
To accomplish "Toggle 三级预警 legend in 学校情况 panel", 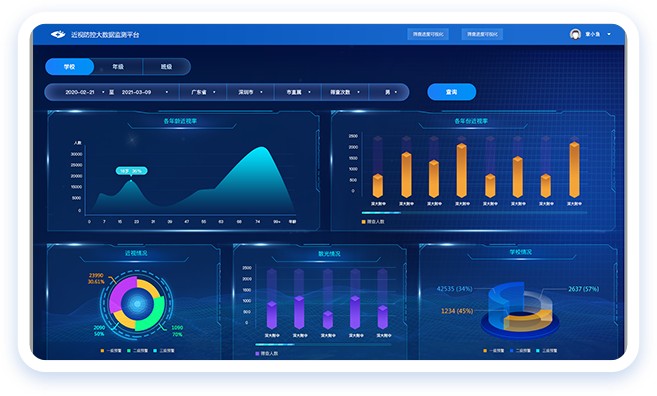I will (547, 351).
